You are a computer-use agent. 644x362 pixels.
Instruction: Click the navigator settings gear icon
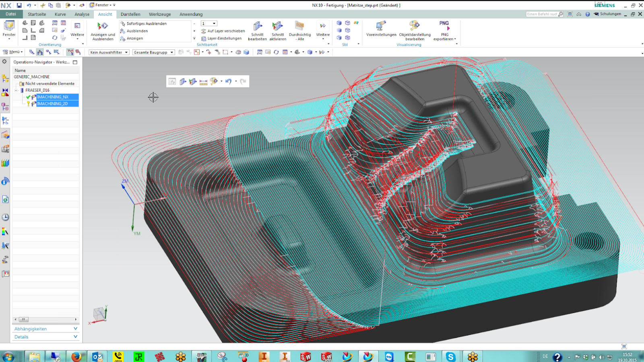pos(4,62)
